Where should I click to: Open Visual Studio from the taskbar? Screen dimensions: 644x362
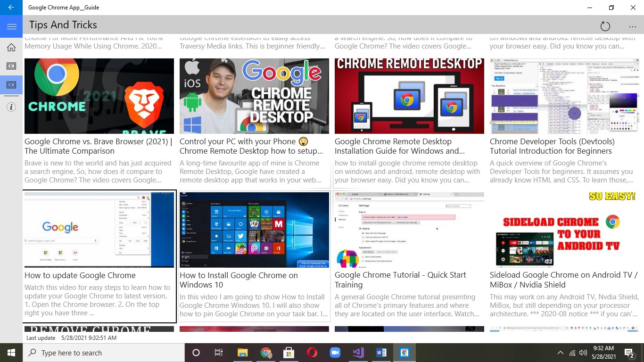point(358,353)
